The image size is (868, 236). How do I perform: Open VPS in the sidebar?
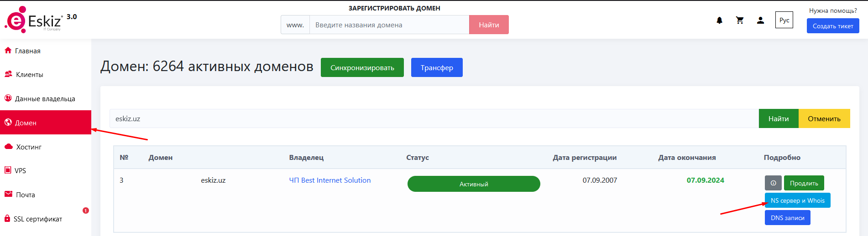20,171
